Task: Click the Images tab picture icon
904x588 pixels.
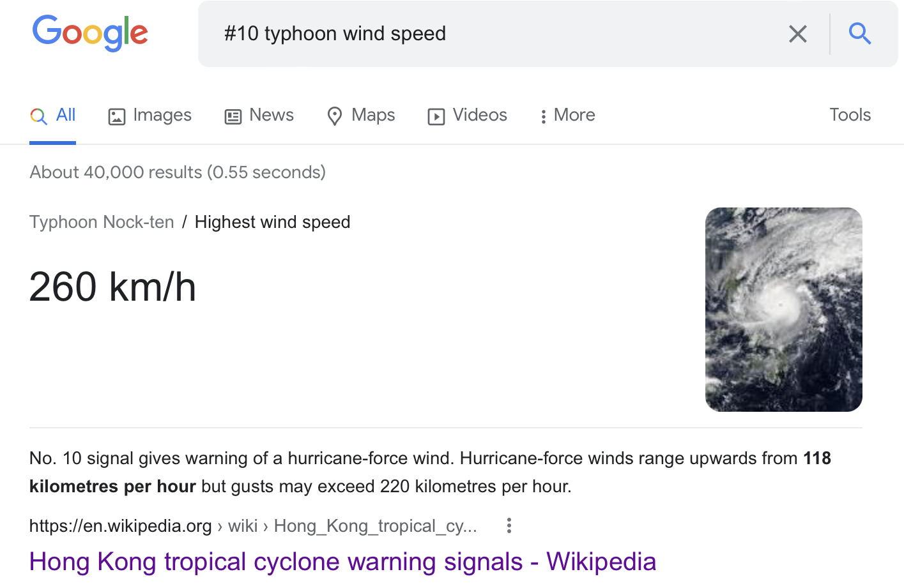Action: coord(117,116)
